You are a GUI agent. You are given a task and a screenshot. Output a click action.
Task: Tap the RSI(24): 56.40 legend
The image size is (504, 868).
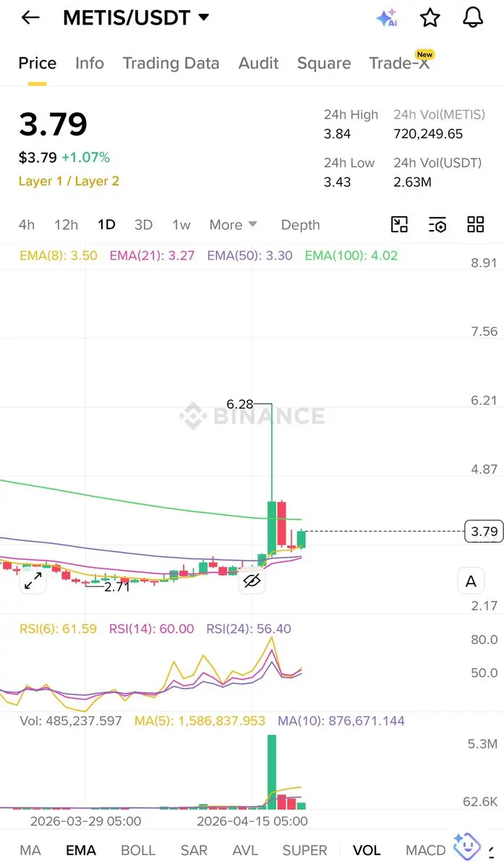249,629
